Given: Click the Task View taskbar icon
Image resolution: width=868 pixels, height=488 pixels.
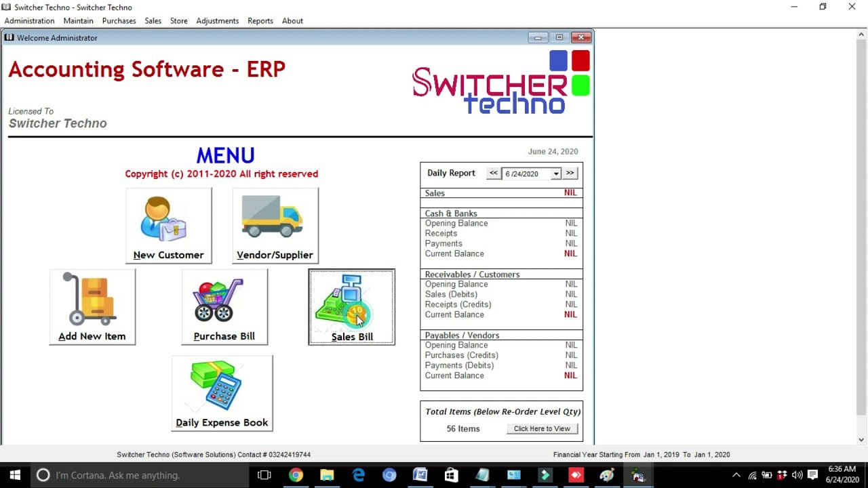Looking at the screenshot, I should click(264, 475).
